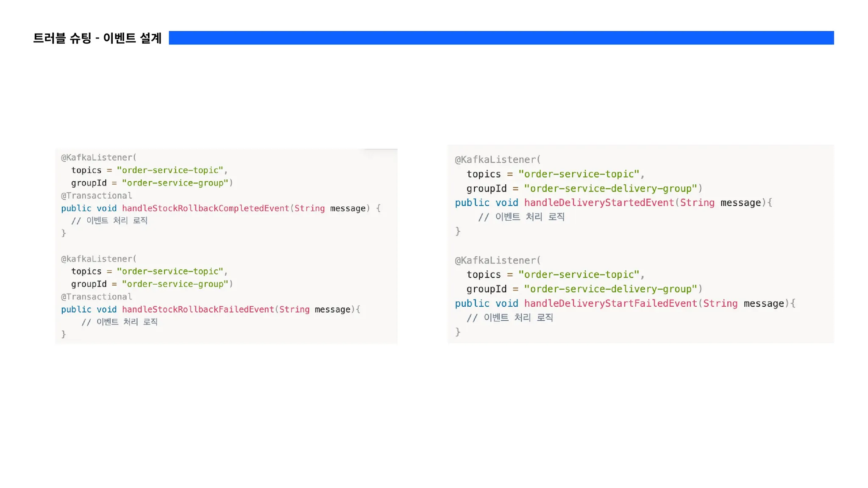This screenshot has height=488, width=868.
Task: Click handleDeliveryStartFailedEvent method name
Action: [x=610, y=304]
